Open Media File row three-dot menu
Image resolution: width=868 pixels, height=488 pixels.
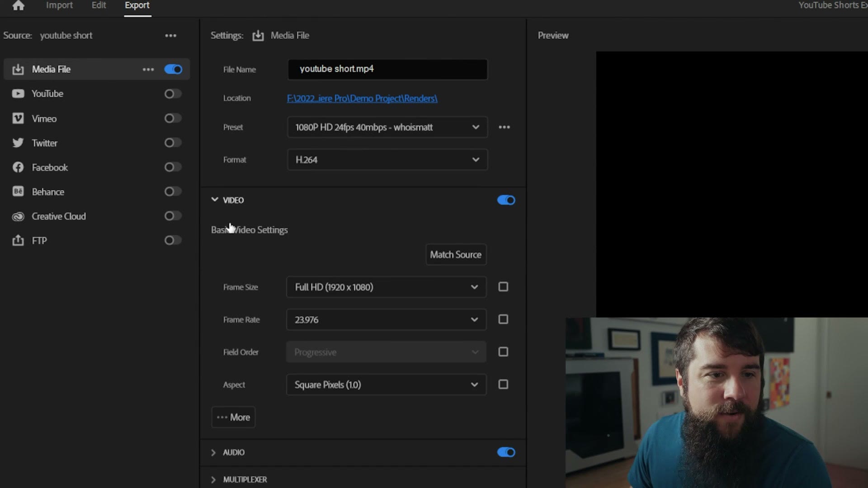click(x=148, y=69)
